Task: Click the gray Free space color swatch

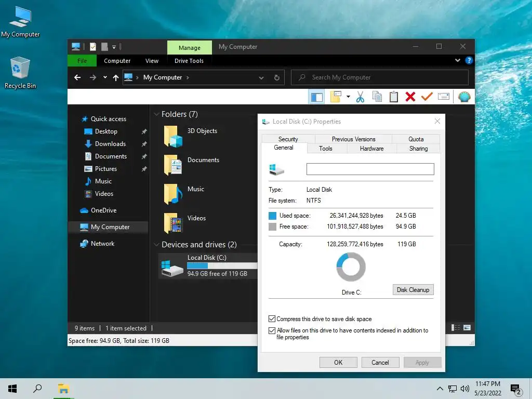Action: point(272,227)
